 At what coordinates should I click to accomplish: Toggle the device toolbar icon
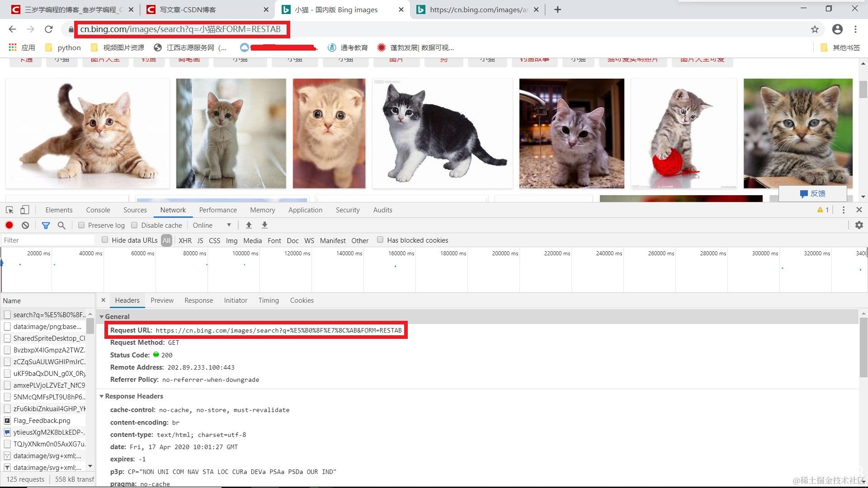pyautogui.click(x=25, y=210)
